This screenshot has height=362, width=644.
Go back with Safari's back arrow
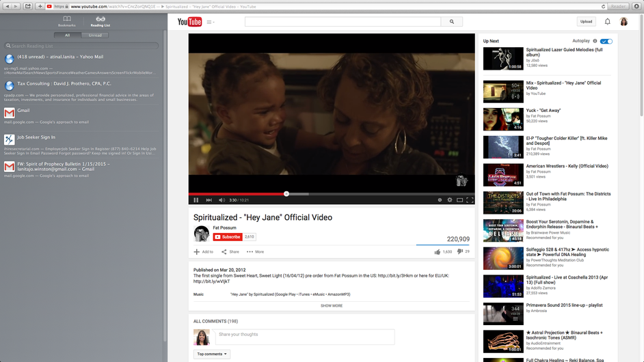(x=7, y=6)
